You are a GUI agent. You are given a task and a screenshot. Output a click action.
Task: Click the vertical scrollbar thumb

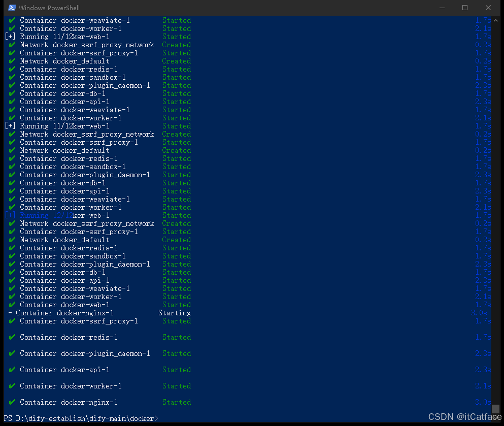tap(495, 409)
